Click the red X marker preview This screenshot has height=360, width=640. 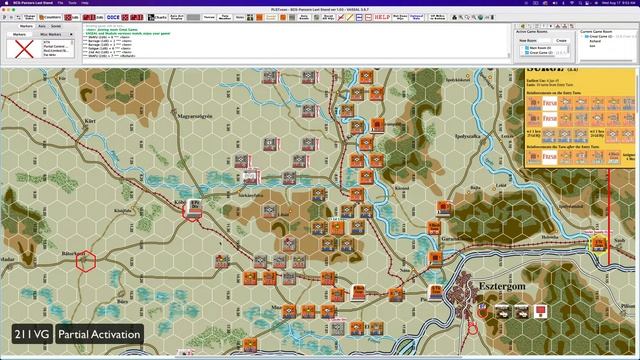(x=24, y=49)
